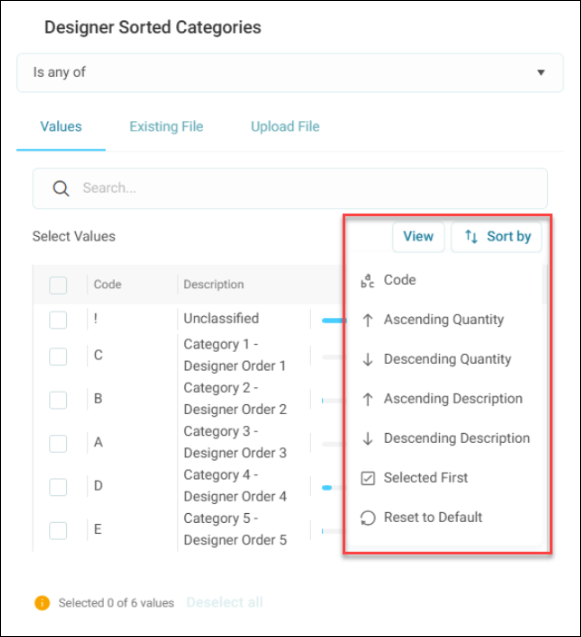The width and height of the screenshot is (581, 637).
Task: Click the magnifying glass search icon
Action: point(61,188)
